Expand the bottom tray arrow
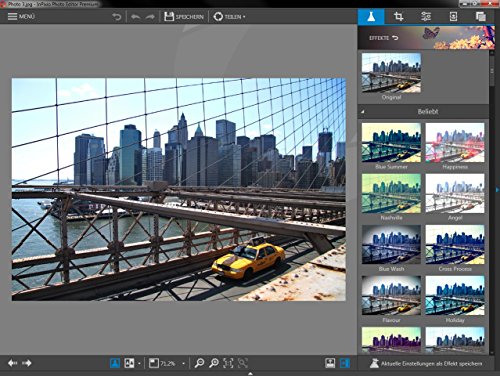Image resolution: width=500 pixels, height=376 pixels. (250, 374)
